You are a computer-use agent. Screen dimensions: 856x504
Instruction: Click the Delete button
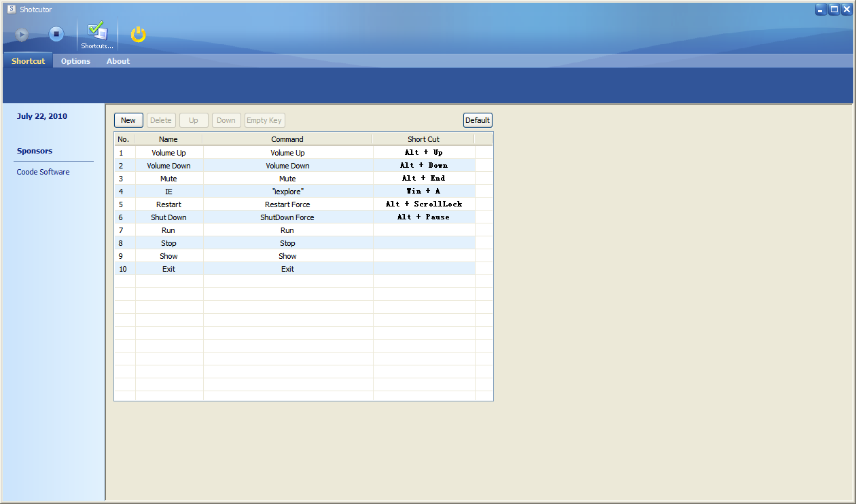point(161,120)
